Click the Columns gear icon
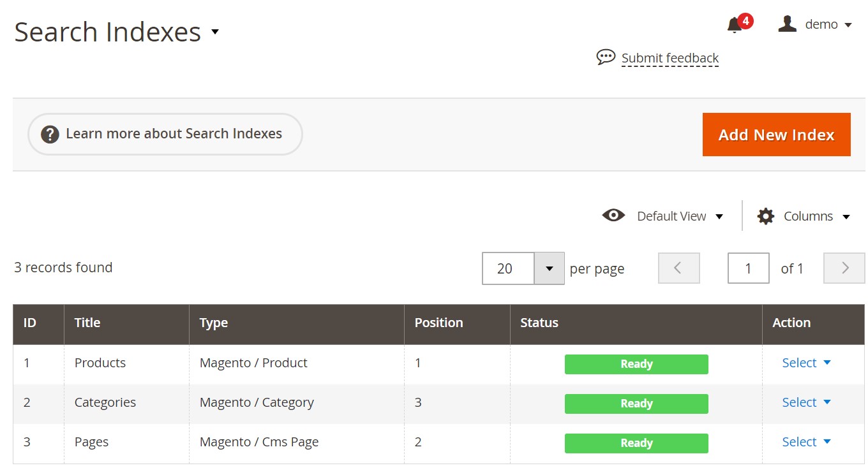 [765, 216]
